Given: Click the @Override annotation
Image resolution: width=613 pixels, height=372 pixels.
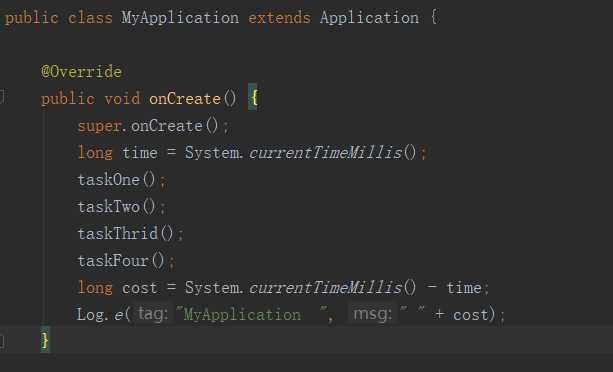Looking at the screenshot, I should (x=81, y=72).
